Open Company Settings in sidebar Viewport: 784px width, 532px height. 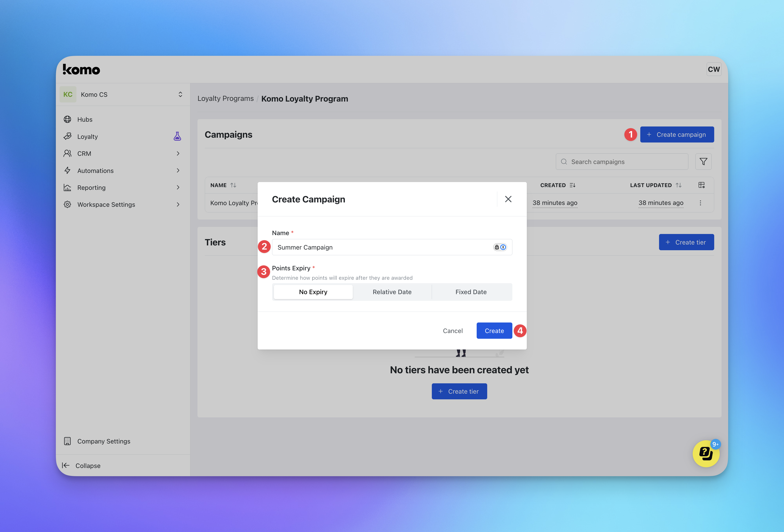pos(104,441)
